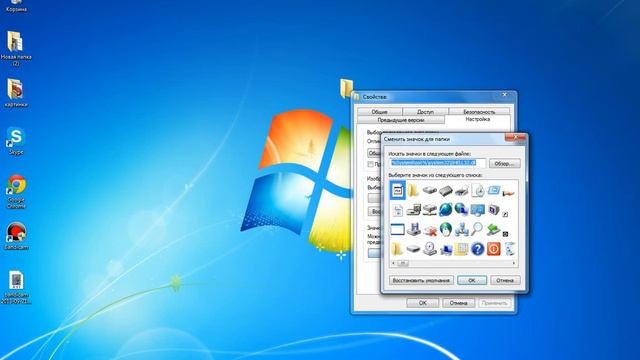
Task: Click the icon file path field
Action: tap(437, 163)
